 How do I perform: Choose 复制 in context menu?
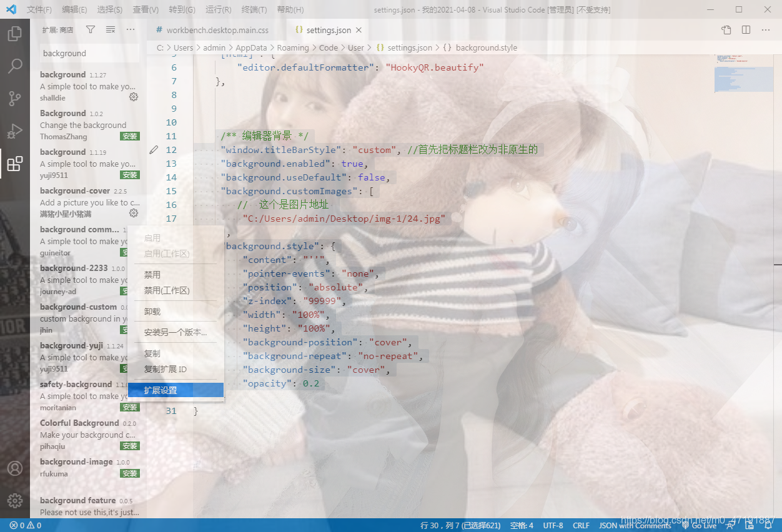pos(176,353)
